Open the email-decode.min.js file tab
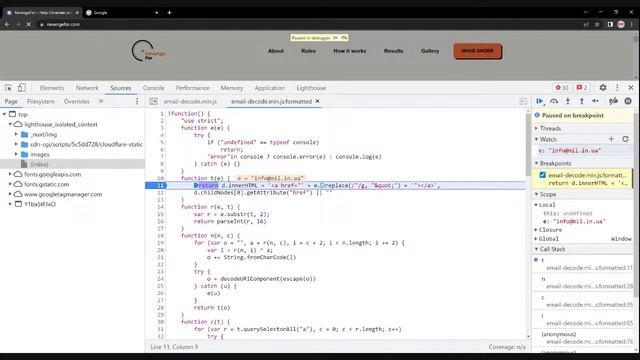 pos(190,101)
